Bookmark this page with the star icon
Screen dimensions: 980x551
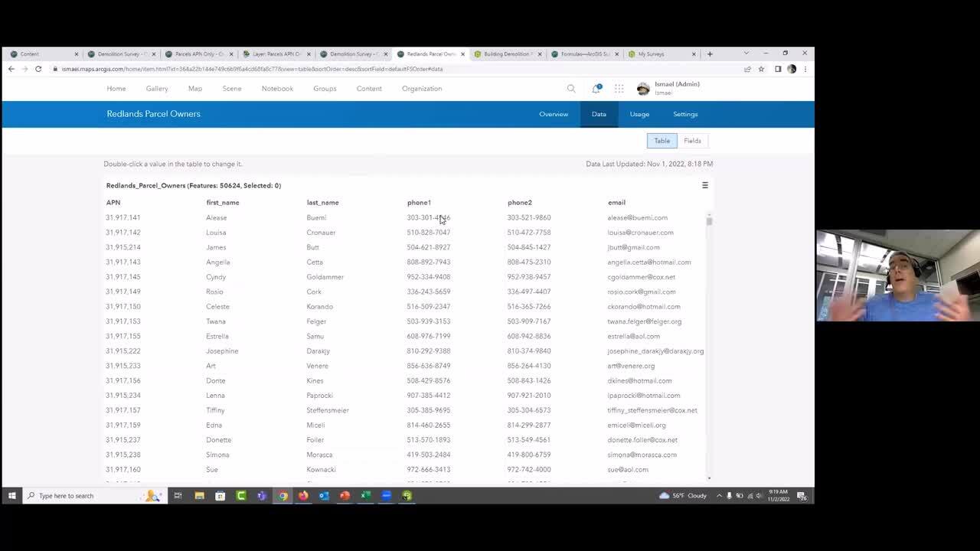click(x=761, y=69)
